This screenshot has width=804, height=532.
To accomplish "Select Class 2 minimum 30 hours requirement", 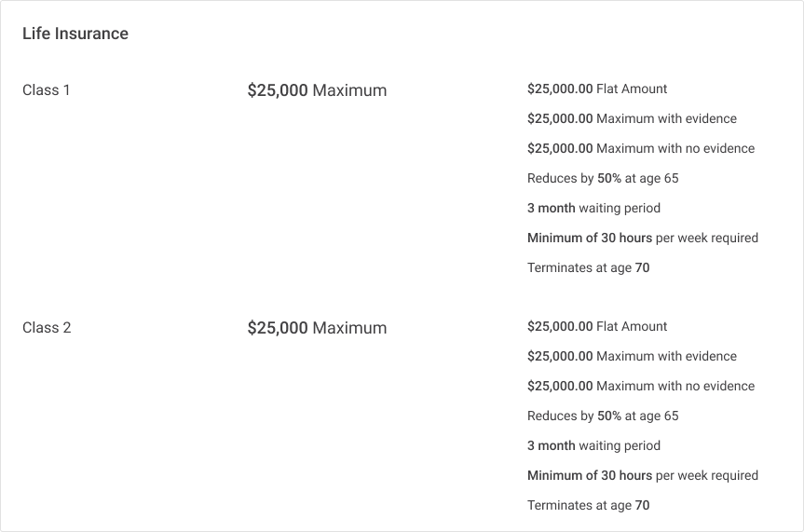I will pos(643,475).
